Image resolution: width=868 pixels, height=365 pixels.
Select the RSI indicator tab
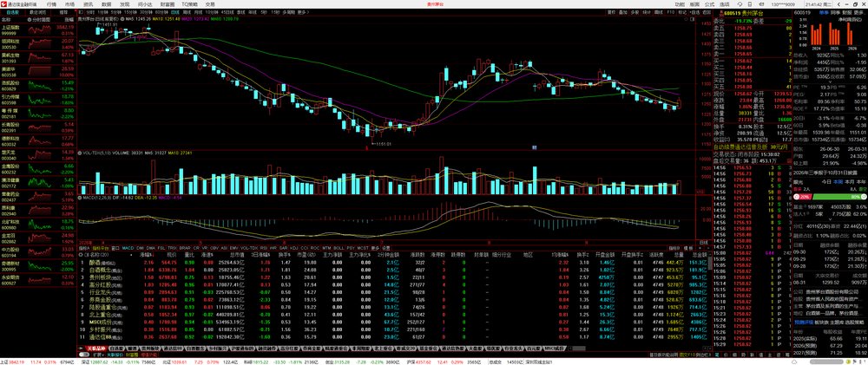(x=265, y=248)
